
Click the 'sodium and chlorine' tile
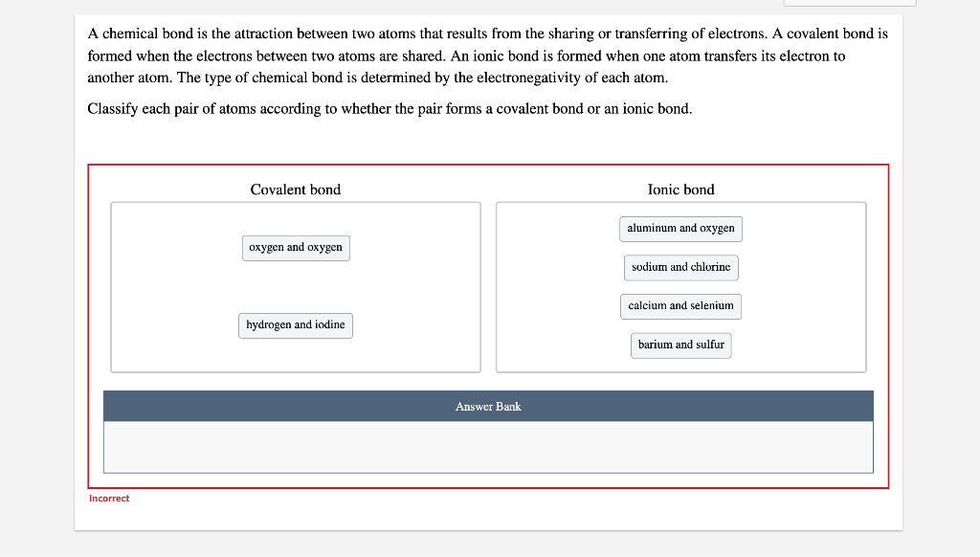(x=681, y=268)
